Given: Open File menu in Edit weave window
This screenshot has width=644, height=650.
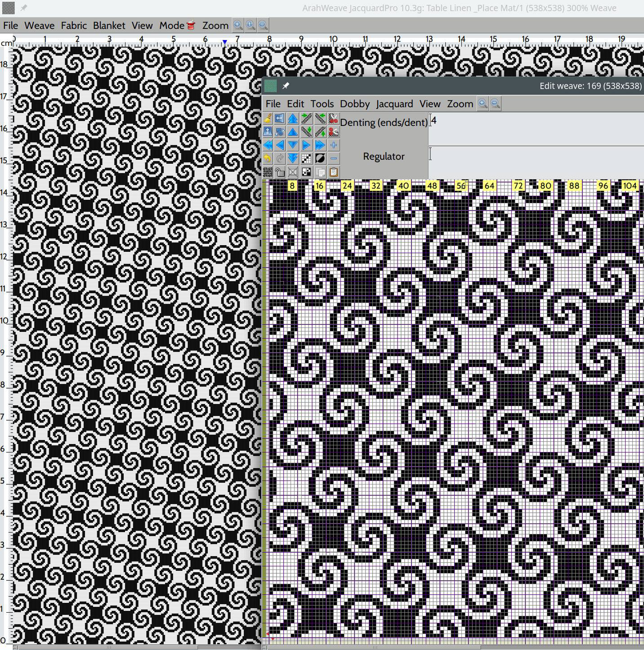Looking at the screenshot, I should coord(273,104).
